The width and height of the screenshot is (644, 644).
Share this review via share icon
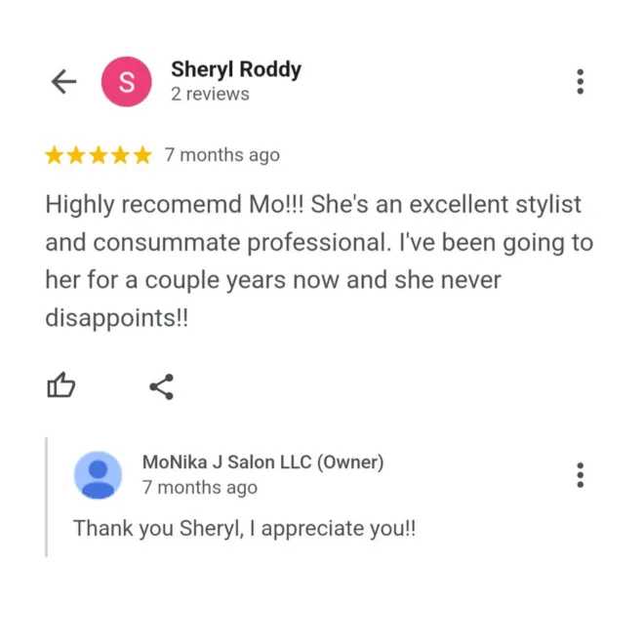pos(162,386)
